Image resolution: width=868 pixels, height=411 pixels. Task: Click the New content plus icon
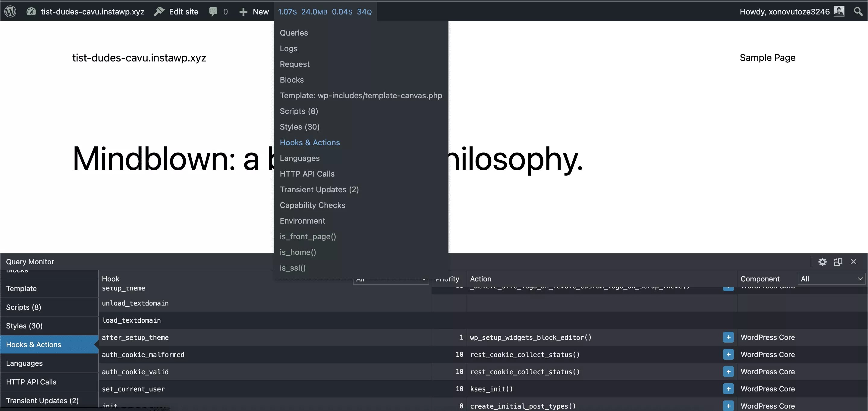point(243,11)
